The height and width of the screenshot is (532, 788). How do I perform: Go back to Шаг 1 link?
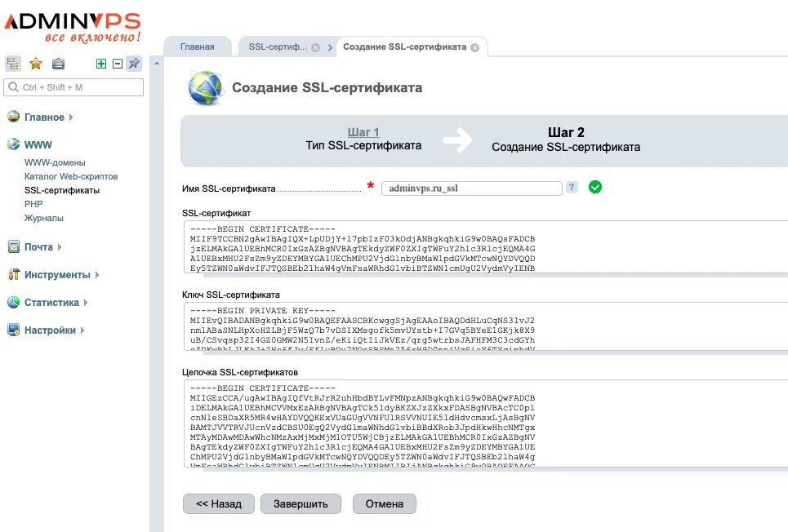(x=363, y=132)
